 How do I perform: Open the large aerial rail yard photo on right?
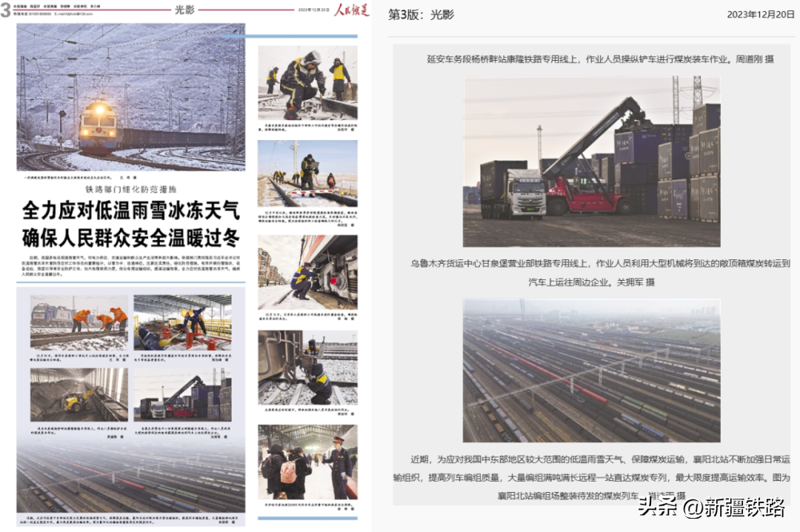click(x=591, y=370)
